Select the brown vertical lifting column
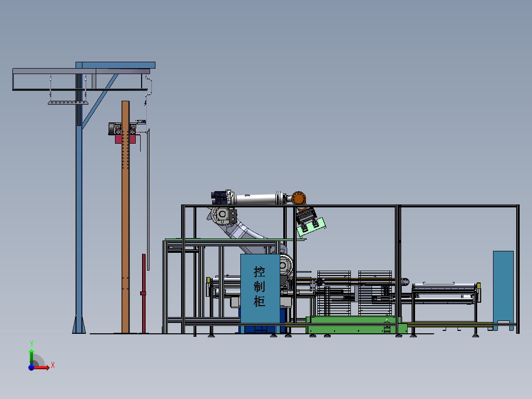 coord(125,217)
